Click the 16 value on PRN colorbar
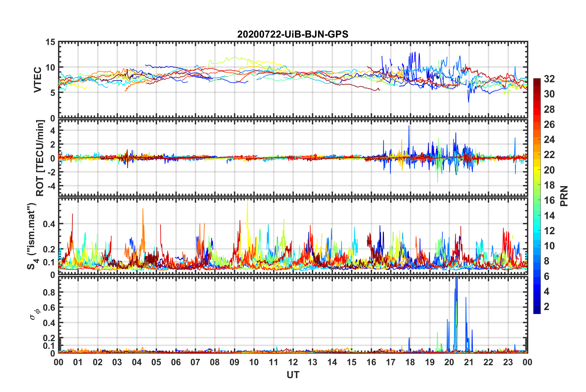The height and width of the screenshot is (392, 586). (549, 200)
